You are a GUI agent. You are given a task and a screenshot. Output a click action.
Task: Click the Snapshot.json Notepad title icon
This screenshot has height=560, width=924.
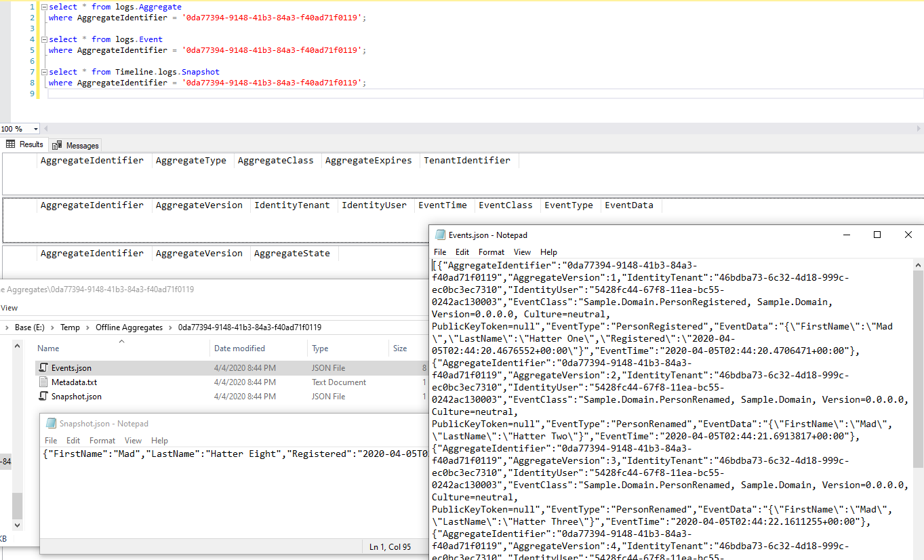click(51, 423)
